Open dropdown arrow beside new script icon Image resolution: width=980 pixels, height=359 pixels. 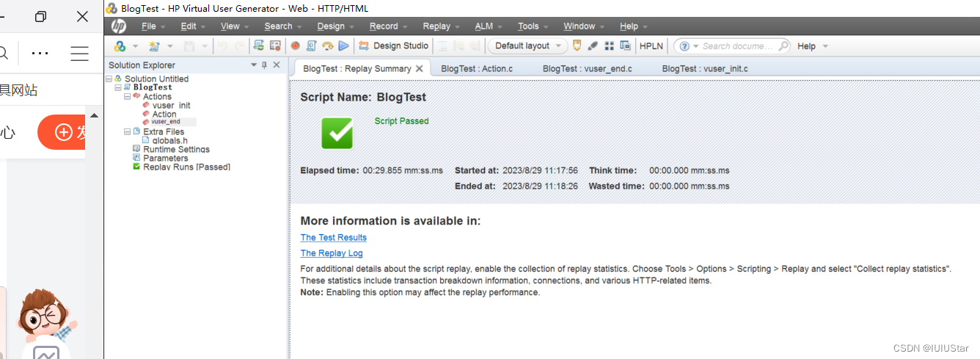point(169,46)
